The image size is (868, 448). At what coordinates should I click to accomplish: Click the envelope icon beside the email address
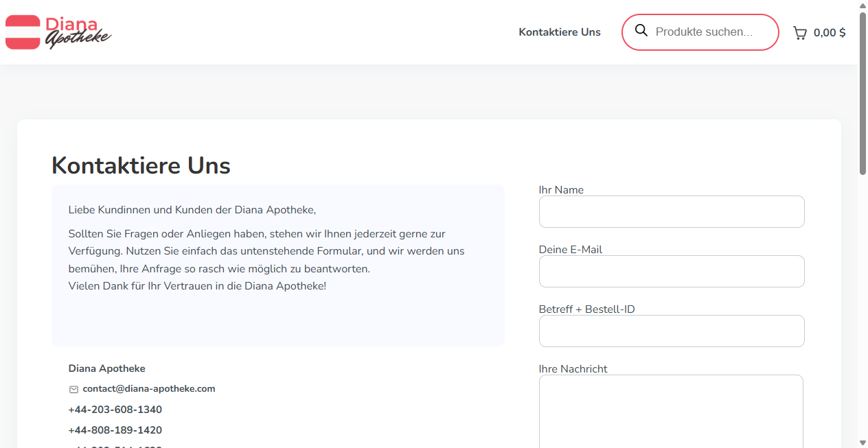pyautogui.click(x=73, y=389)
